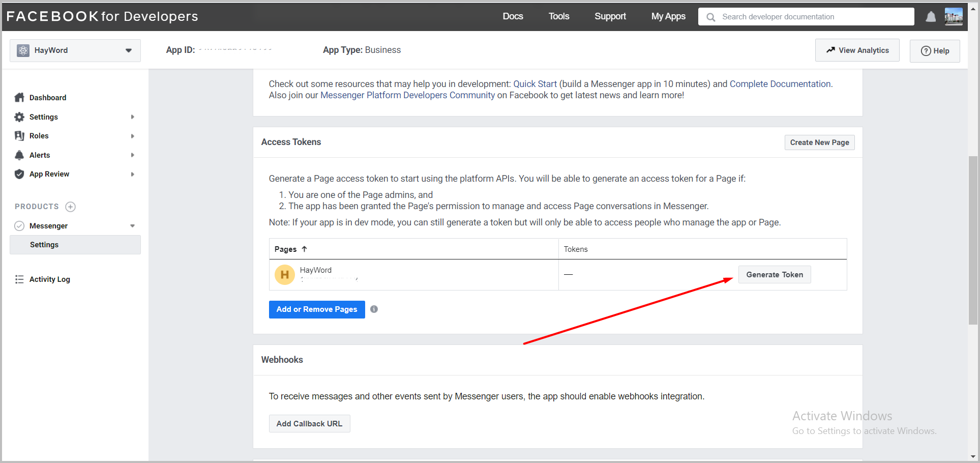Select Messenger Settings in the sidebar
Screen dimensions: 980x463
point(75,245)
